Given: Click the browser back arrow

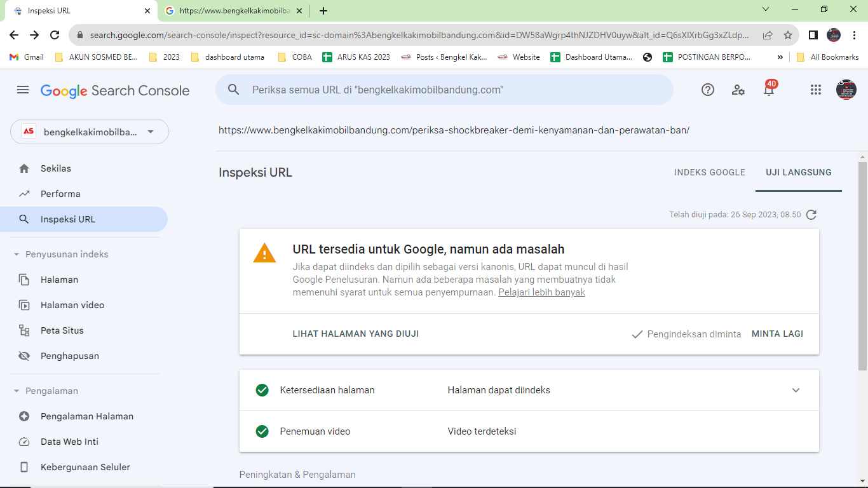Looking at the screenshot, I should click(14, 35).
